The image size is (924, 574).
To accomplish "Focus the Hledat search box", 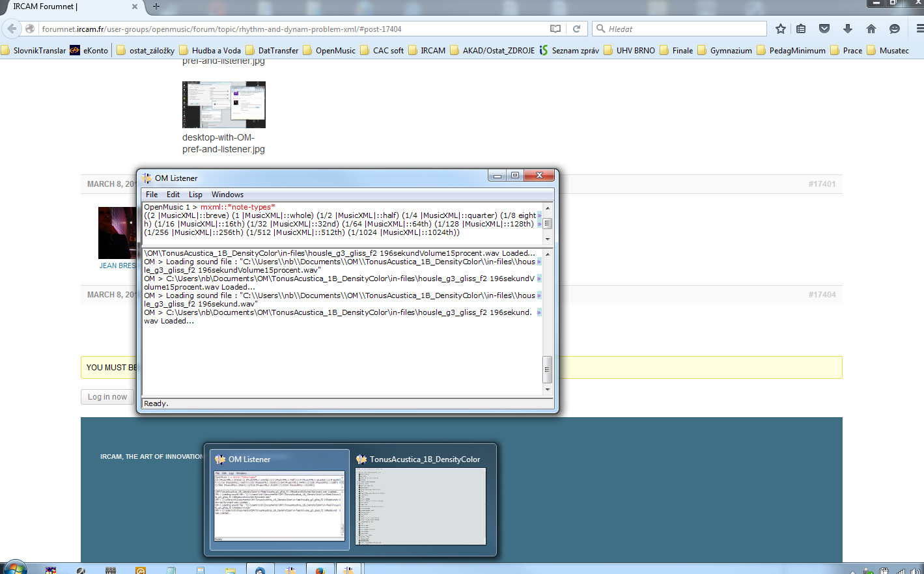I will [679, 29].
